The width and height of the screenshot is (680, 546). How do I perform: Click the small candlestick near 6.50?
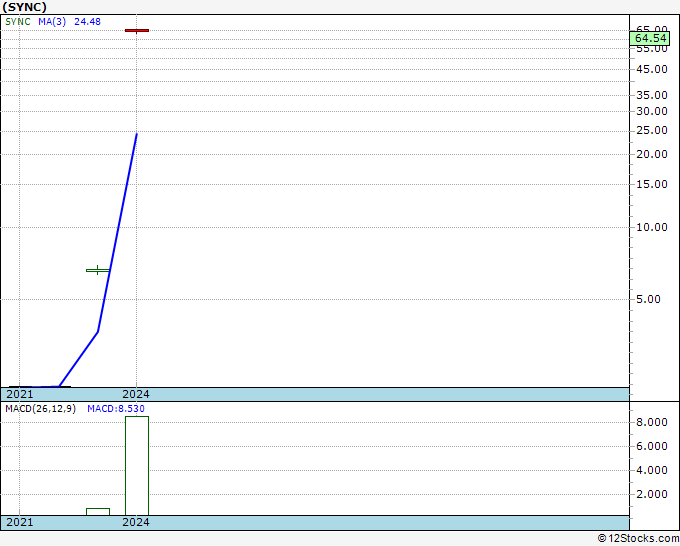[x=97, y=270]
